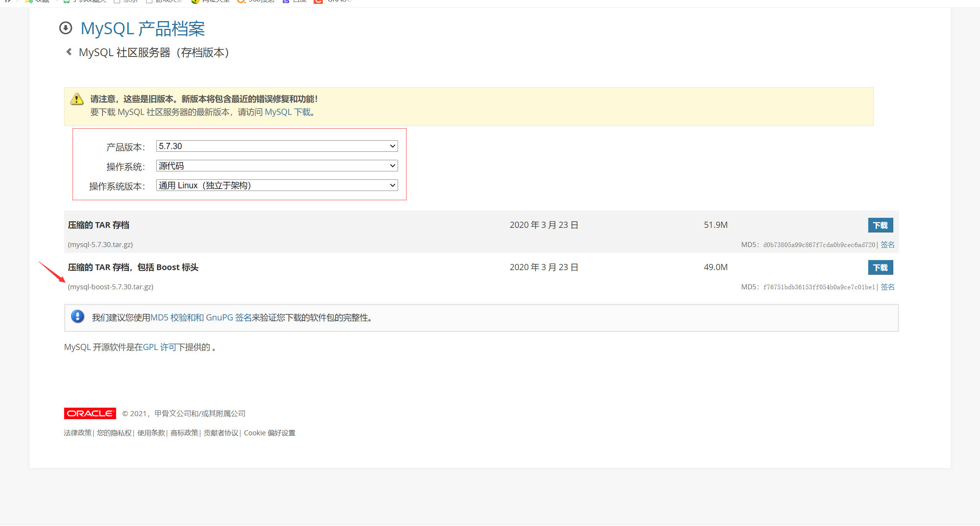
Task: Open the 签名 link for mysql-5.7.30.tar.gz
Action: pyautogui.click(x=887, y=245)
